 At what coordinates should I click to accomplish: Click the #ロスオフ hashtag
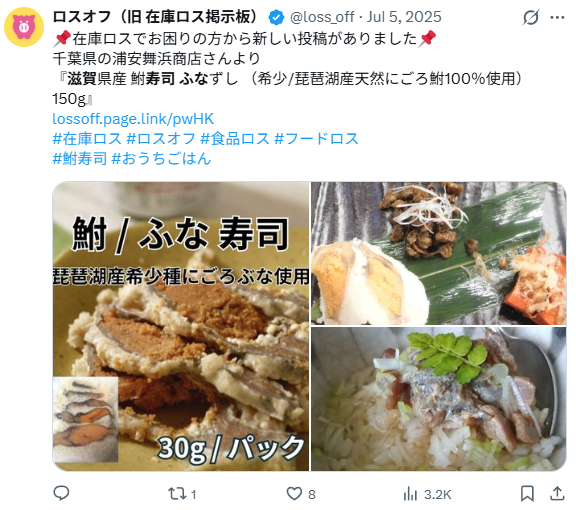click(161, 139)
